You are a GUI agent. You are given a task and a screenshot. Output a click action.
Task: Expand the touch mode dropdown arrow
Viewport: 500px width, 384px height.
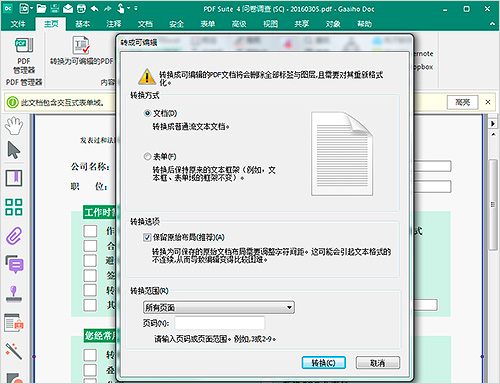[x=128, y=8]
